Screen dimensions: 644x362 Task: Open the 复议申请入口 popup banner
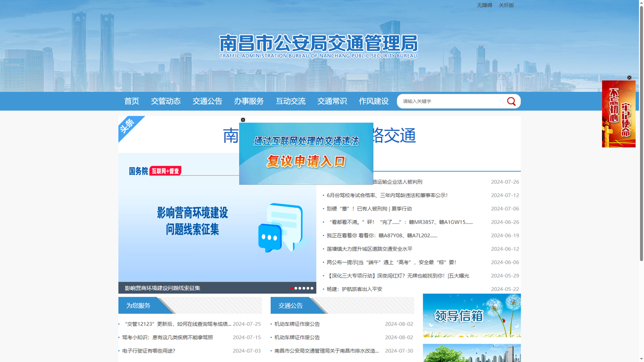pyautogui.click(x=306, y=154)
